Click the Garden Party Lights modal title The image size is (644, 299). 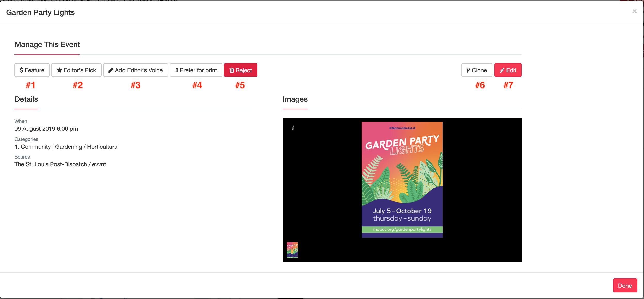[x=41, y=12]
